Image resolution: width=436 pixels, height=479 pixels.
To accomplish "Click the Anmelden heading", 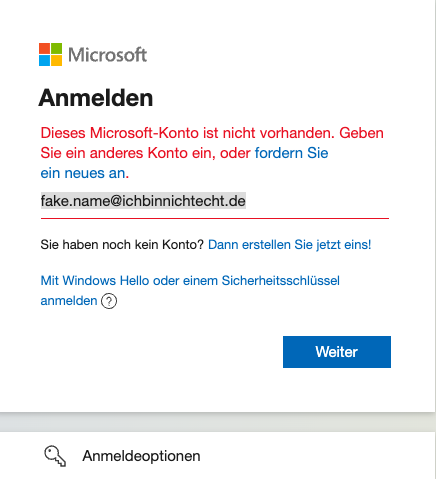I will point(96,98).
